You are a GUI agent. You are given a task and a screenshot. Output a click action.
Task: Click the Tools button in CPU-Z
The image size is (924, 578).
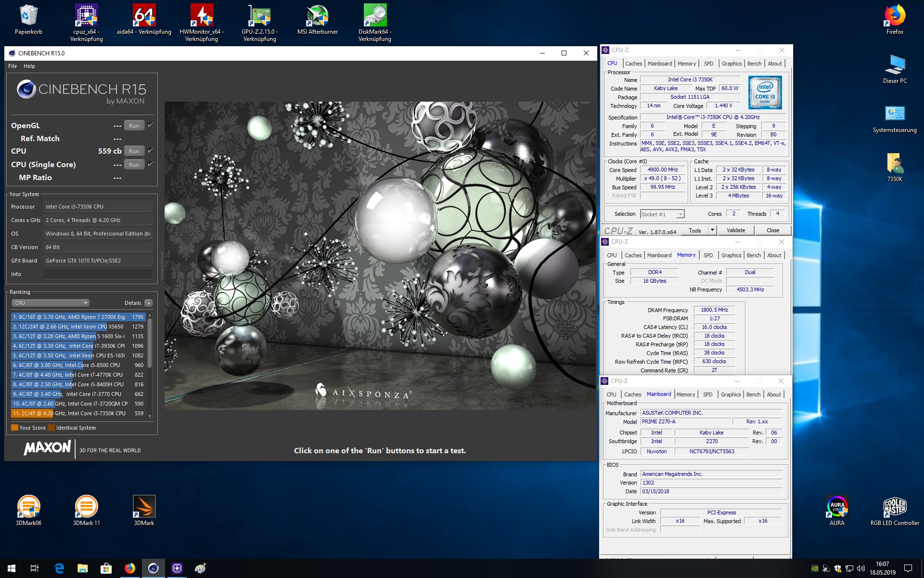click(695, 230)
